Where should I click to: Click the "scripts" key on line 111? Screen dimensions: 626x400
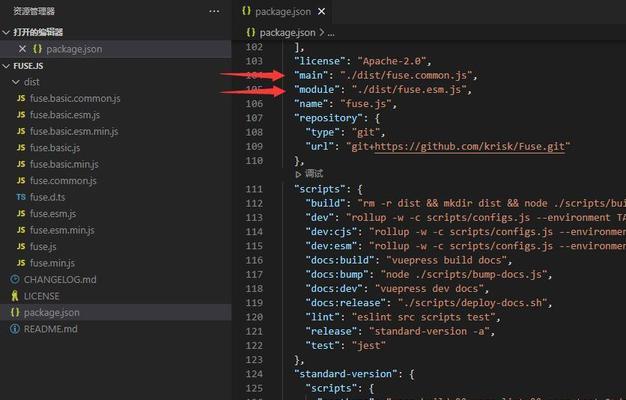pyautogui.click(x=322, y=189)
